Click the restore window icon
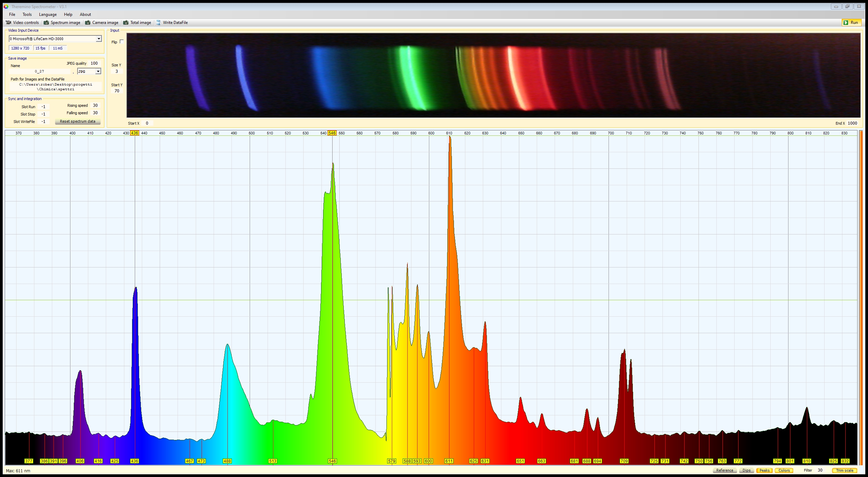 pyautogui.click(x=847, y=6)
